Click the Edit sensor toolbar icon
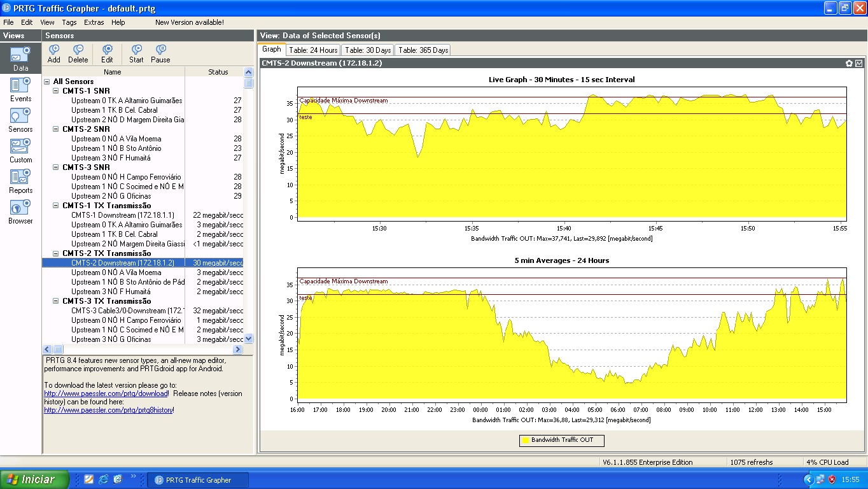Image resolution: width=868 pixels, height=489 pixels. (107, 53)
